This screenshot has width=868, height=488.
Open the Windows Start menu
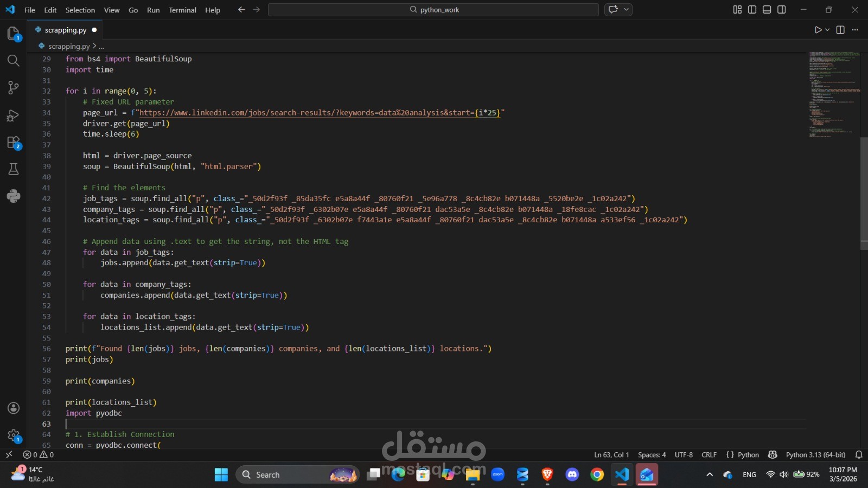click(x=221, y=475)
